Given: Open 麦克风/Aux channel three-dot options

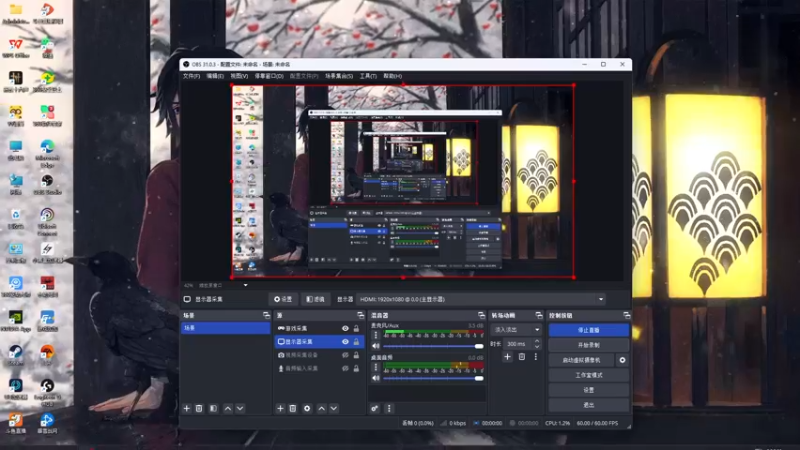Looking at the screenshot, I should 376,335.
